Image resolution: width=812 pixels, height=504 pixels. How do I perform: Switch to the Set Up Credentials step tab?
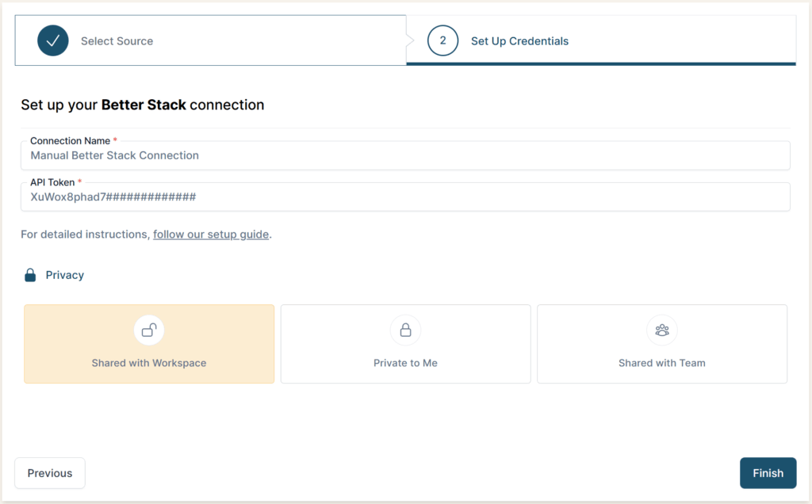(x=601, y=40)
